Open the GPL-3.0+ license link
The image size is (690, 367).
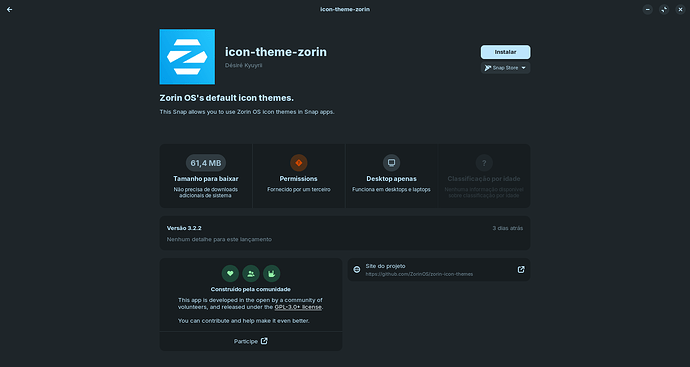(x=298, y=307)
